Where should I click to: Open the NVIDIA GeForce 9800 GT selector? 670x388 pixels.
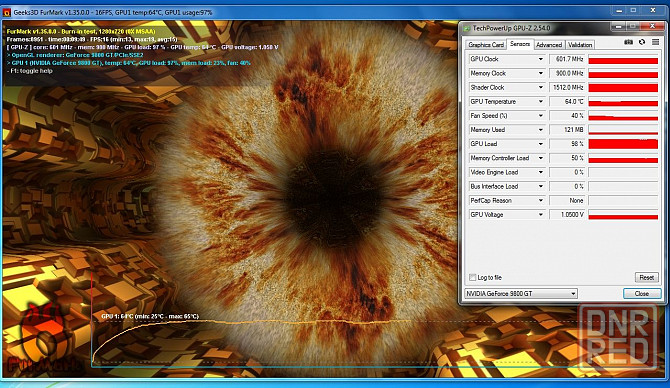point(521,294)
